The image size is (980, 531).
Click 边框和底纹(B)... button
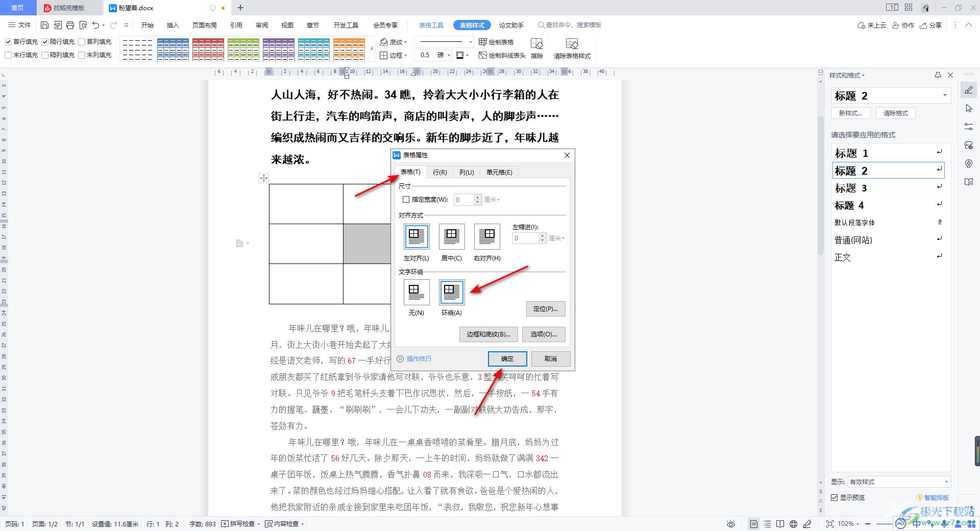point(488,334)
